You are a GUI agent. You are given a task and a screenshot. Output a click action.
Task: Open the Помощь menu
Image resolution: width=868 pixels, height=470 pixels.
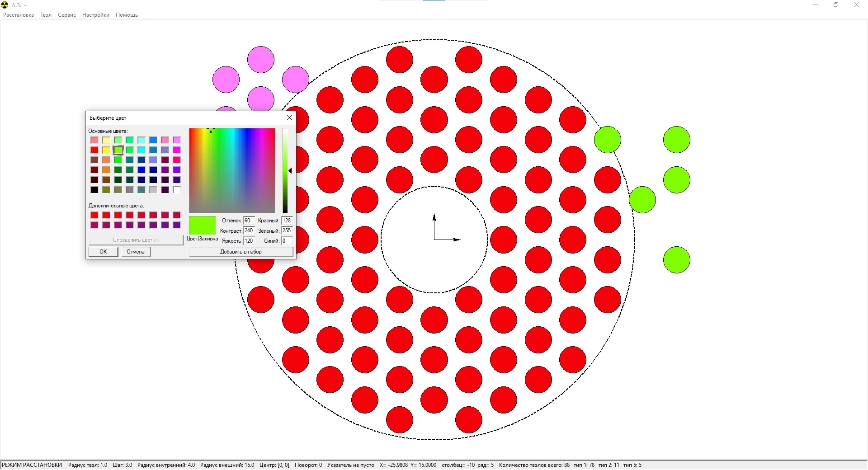[x=127, y=15]
